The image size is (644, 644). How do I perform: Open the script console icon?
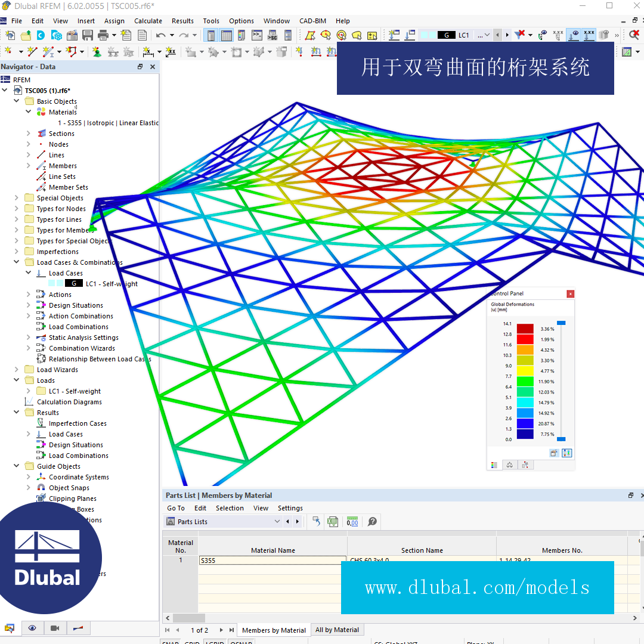pyautogui.click(x=257, y=36)
